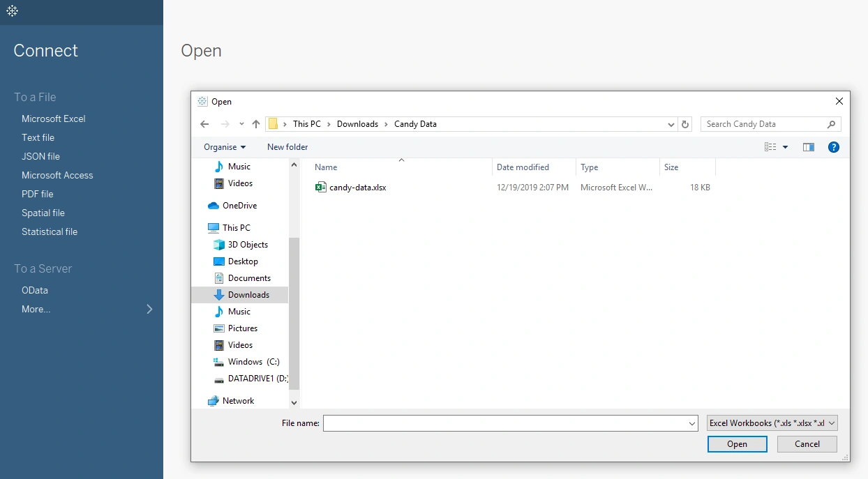Go up one folder level with Up arrow
868x479 pixels.
pos(256,124)
